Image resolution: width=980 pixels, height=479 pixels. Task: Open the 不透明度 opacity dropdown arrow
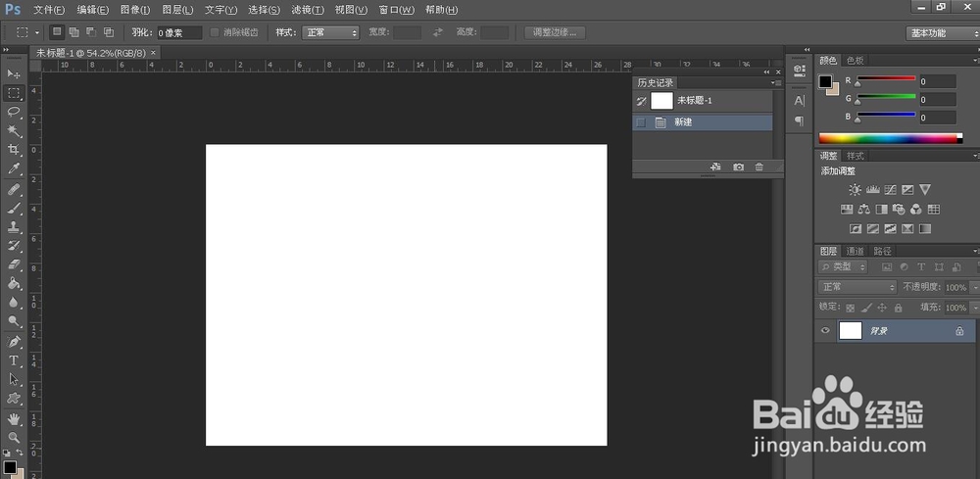click(974, 287)
